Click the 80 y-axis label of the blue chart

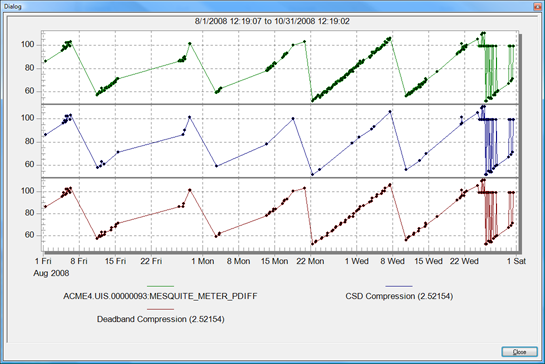30,141
